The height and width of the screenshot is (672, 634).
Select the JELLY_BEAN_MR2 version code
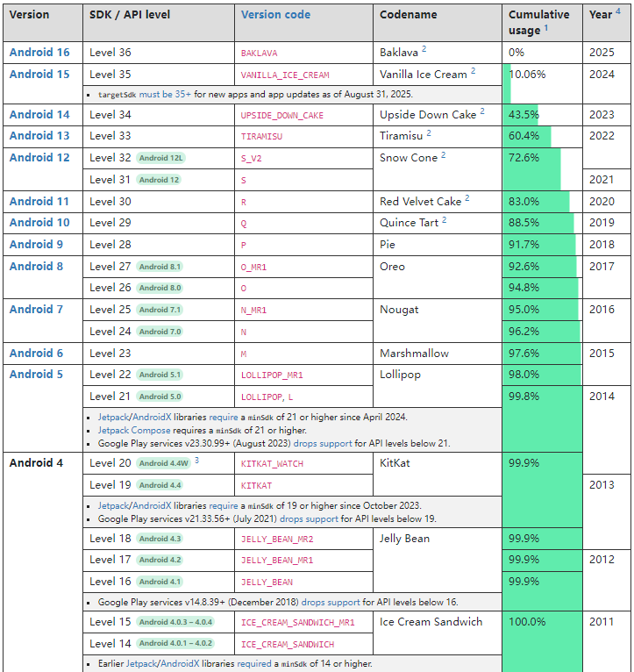pyautogui.click(x=277, y=540)
